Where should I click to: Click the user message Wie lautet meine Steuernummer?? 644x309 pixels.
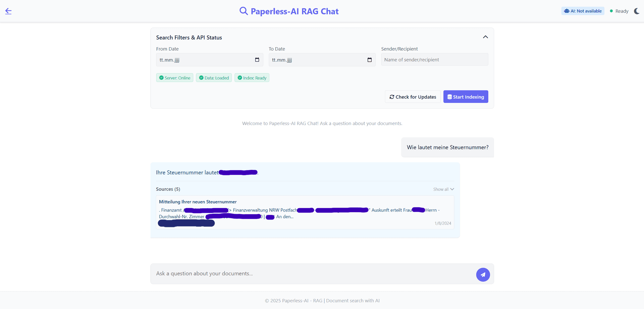pos(447,147)
